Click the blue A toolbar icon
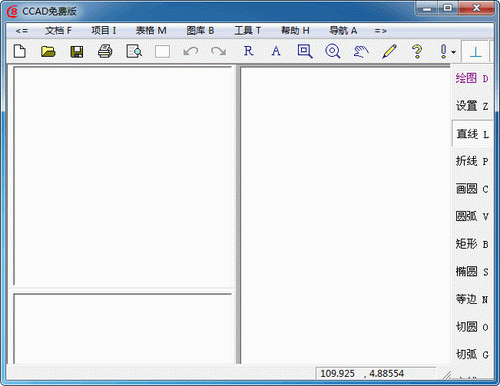 pos(276,51)
